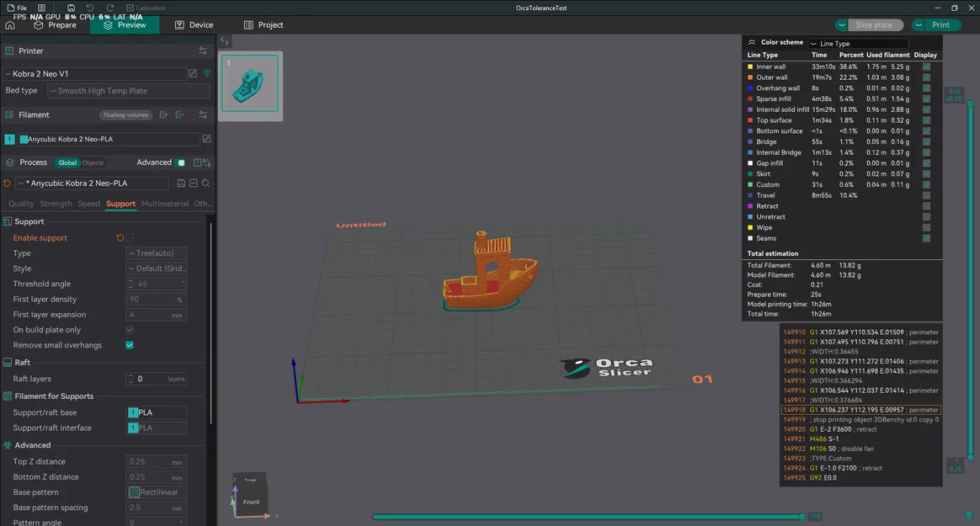This screenshot has height=526, width=980.
Task: Open Filament settings via the sliders icon
Action: click(202, 114)
